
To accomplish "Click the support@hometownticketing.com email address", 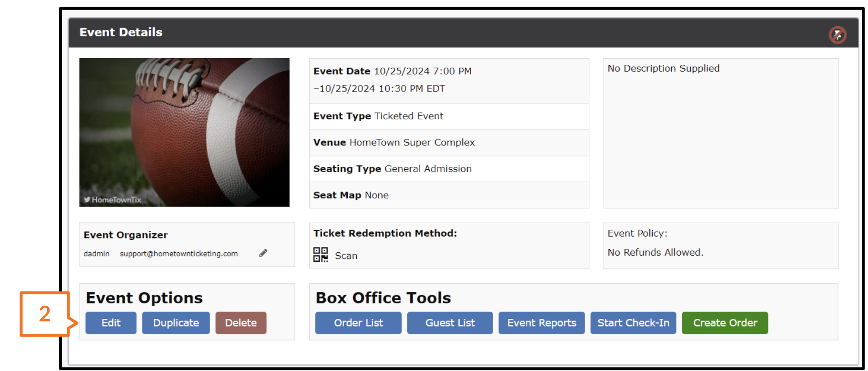I will coord(179,254).
